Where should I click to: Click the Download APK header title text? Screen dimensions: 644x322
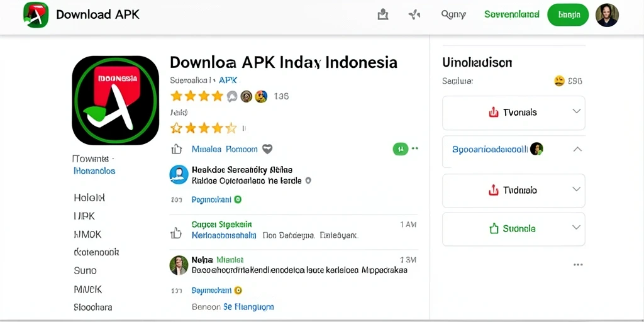[x=97, y=14]
